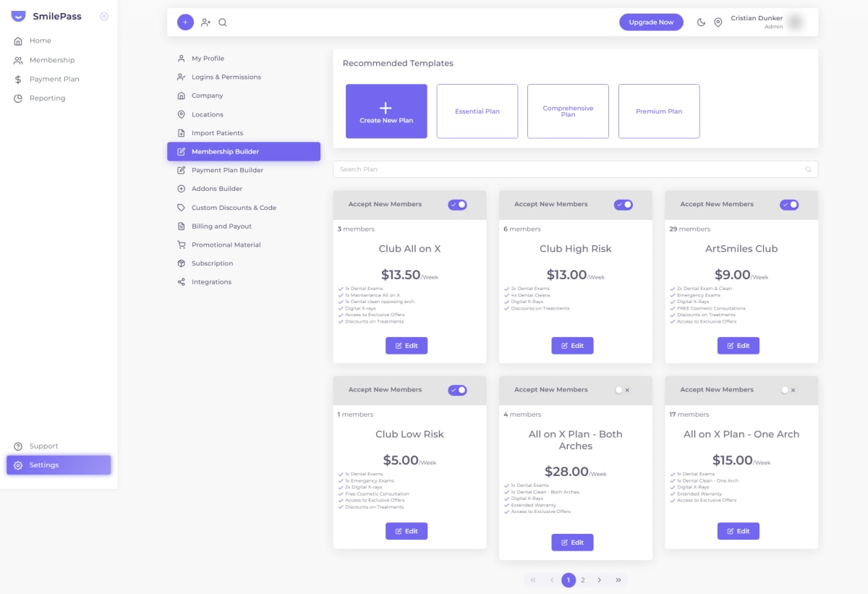Select page 2 in pagination
This screenshot has width=868, height=594.
coord(583,580)
